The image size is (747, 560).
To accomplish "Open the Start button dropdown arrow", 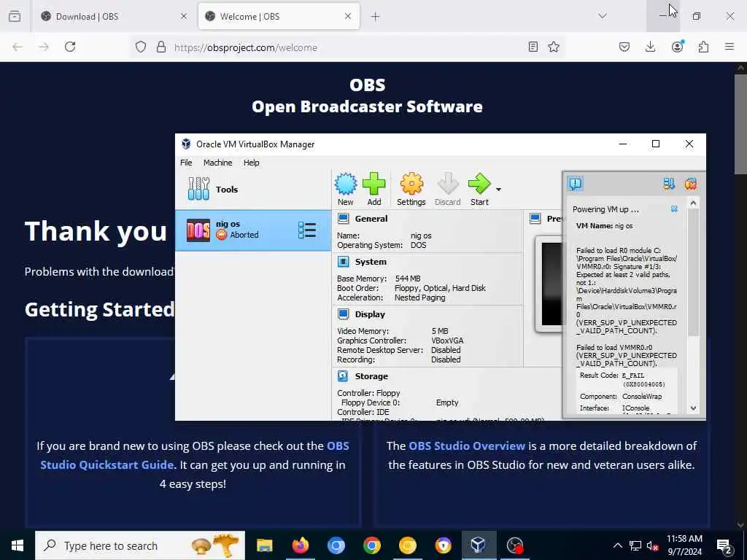I will pos(498,190).
